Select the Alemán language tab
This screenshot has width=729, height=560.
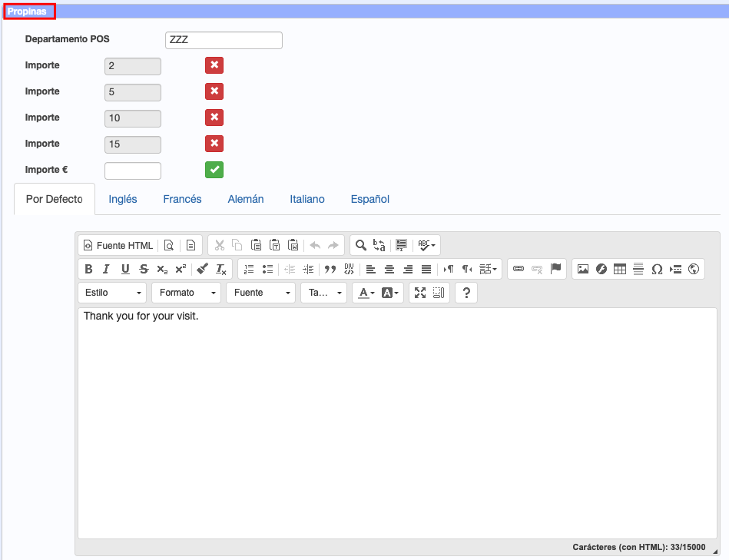coord(246,200)
